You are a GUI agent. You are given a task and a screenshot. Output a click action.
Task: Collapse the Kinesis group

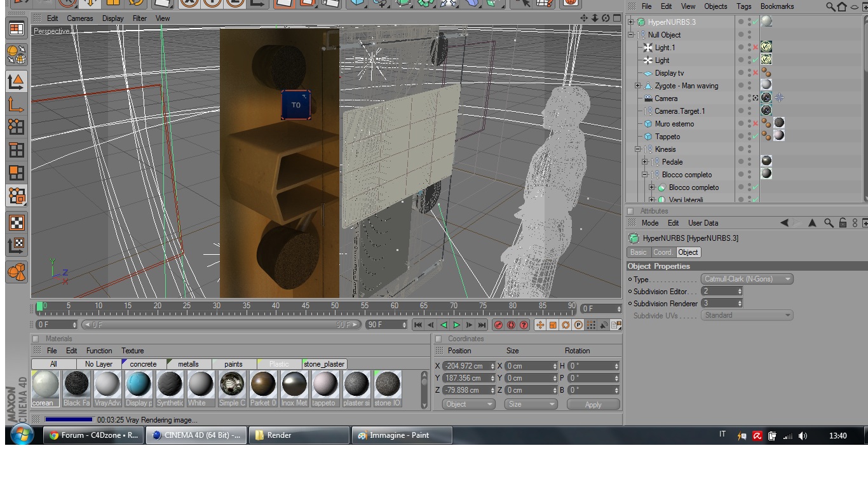(638, 149)
